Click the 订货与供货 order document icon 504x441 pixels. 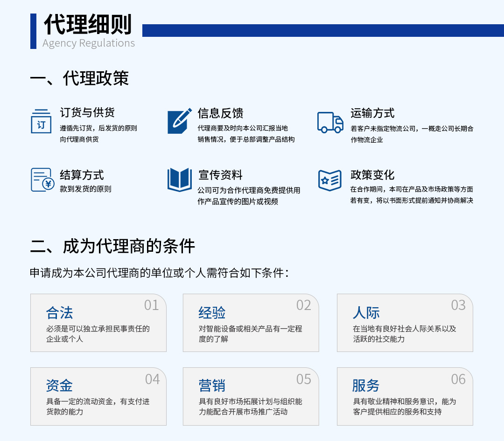click(x=41, y=121)
